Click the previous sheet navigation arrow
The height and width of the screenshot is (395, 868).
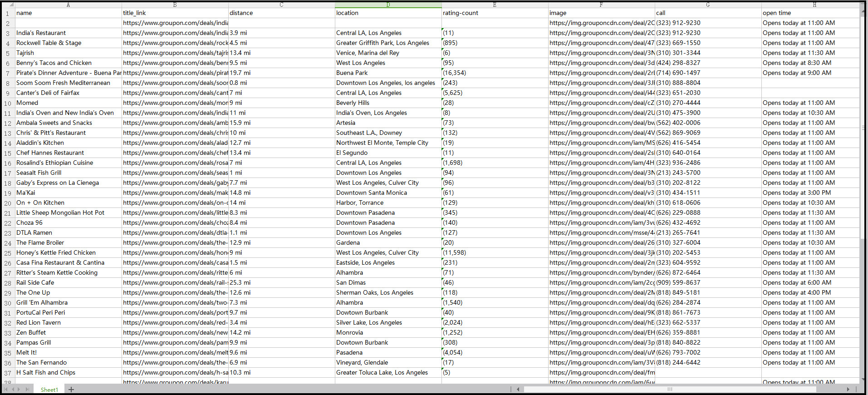[x=13, y=389]
